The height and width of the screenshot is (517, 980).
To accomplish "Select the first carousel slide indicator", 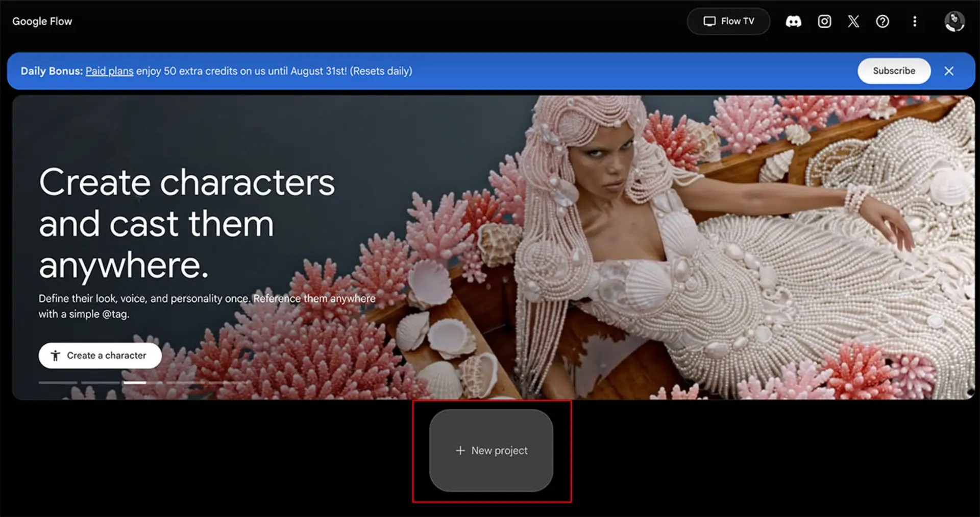I will pos(58,382).
